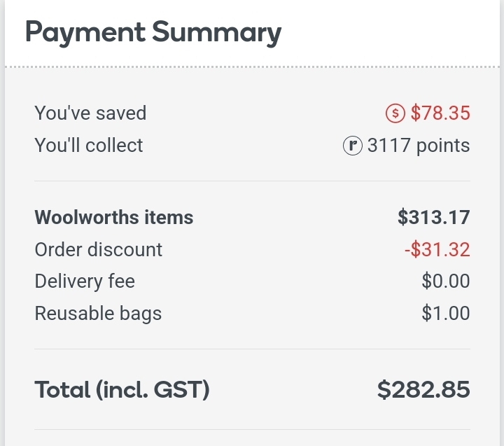Click the Total (incl. GST) label
Image resolution: width=504 pixels, height=446 pixels.
point(122,390)
